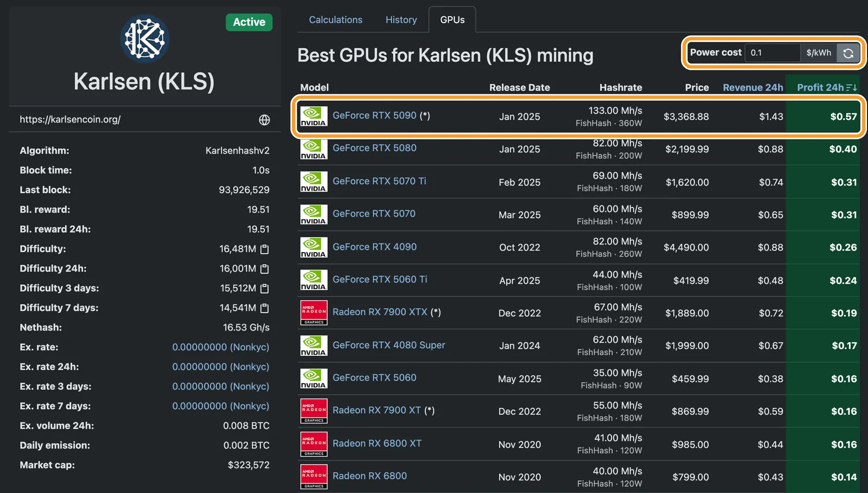
Task: Click the Radeon logo for RX 6800 XT
Action: [x=314, y=444]
